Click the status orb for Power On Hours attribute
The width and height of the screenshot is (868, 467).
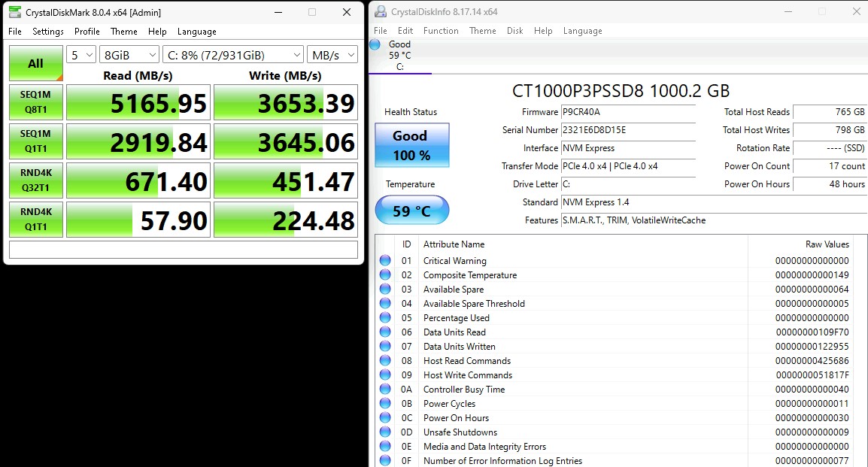coord(385,418)
